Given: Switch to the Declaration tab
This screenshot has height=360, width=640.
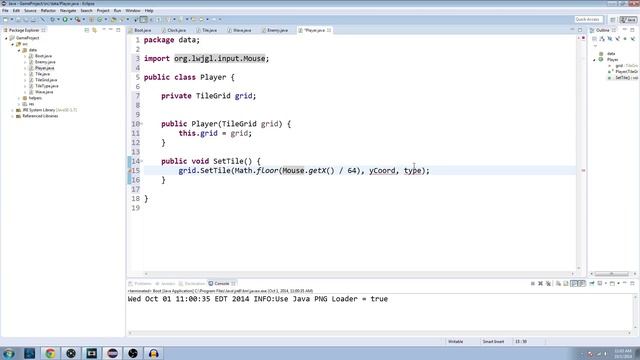Looking at the screenshot, I should tap(192, 283).
